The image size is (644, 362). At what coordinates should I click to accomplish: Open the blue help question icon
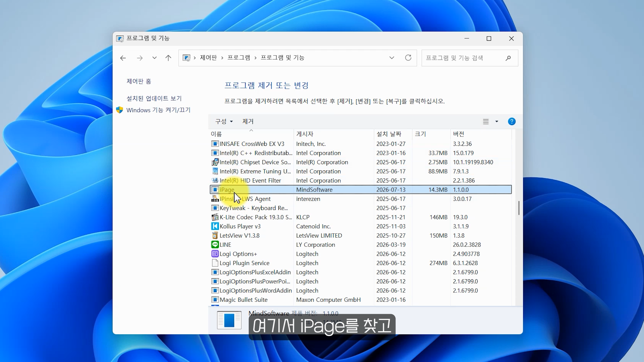click(x=512, y=122)
